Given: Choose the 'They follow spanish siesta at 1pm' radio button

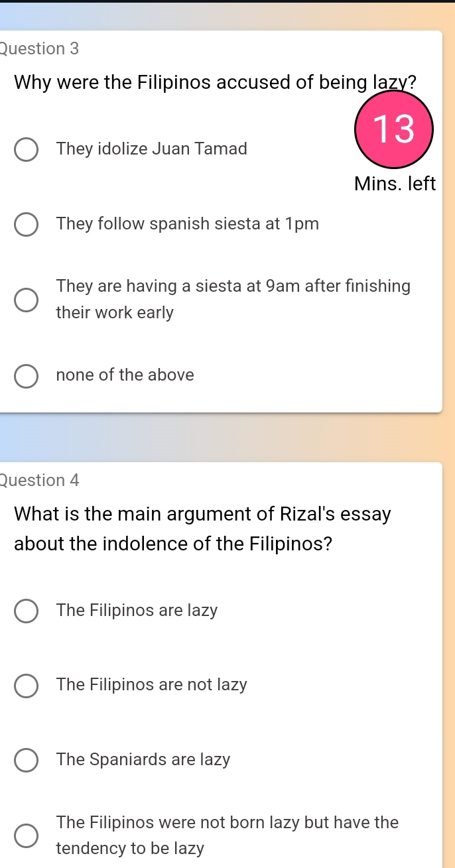Looking at the screenshot, I should pyautogui.click(x=27, y=225).
